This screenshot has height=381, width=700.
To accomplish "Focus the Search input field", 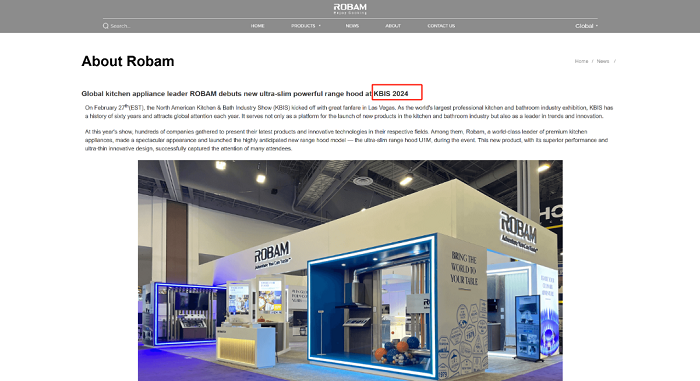I will click(134, 26).
